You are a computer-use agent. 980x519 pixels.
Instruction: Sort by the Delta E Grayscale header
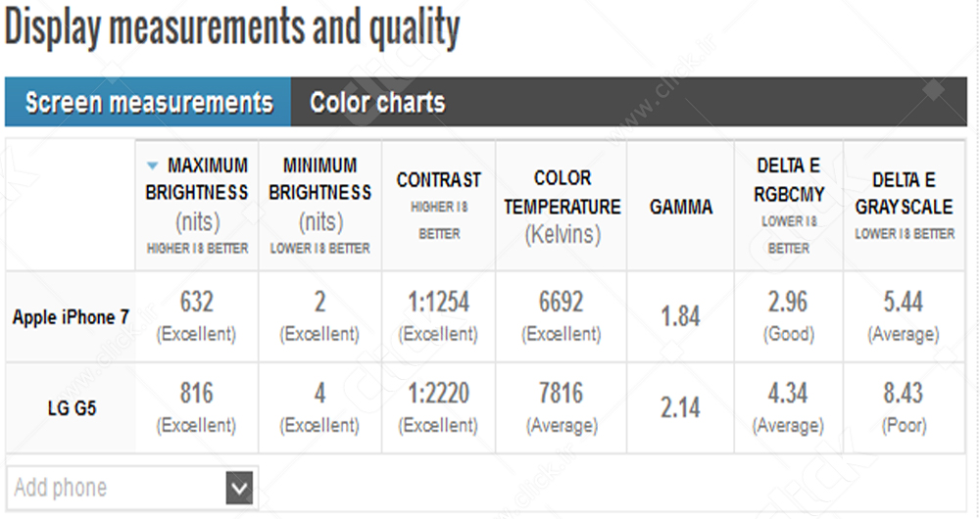pyautogui.click(x=904, y=194)
